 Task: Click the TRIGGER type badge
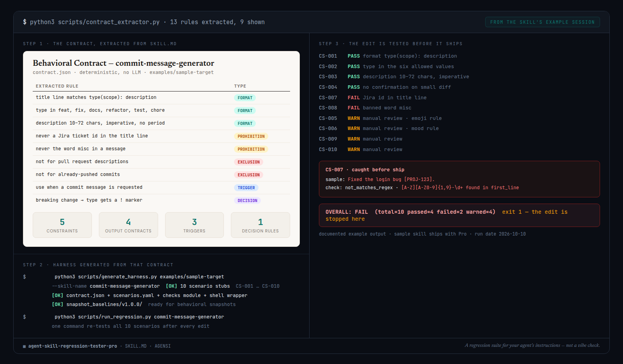coord(246,188)
